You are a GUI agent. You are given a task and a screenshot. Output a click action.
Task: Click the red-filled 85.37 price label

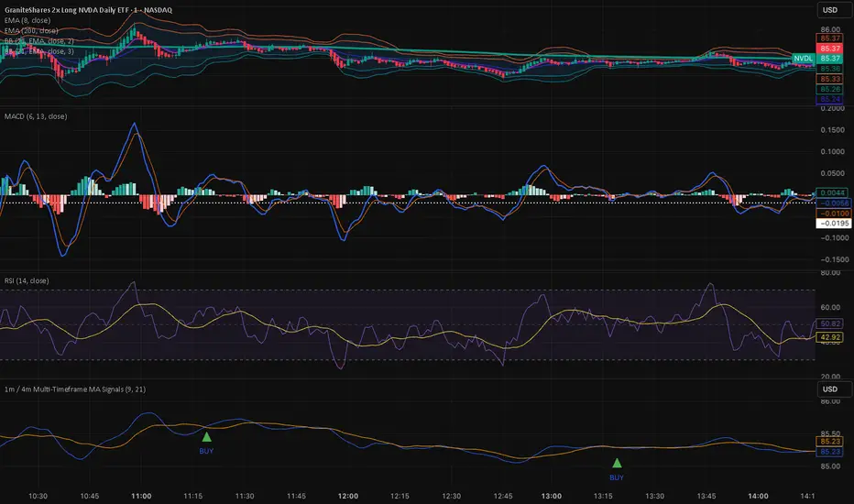pyautogui.click(x=830, y=49)
